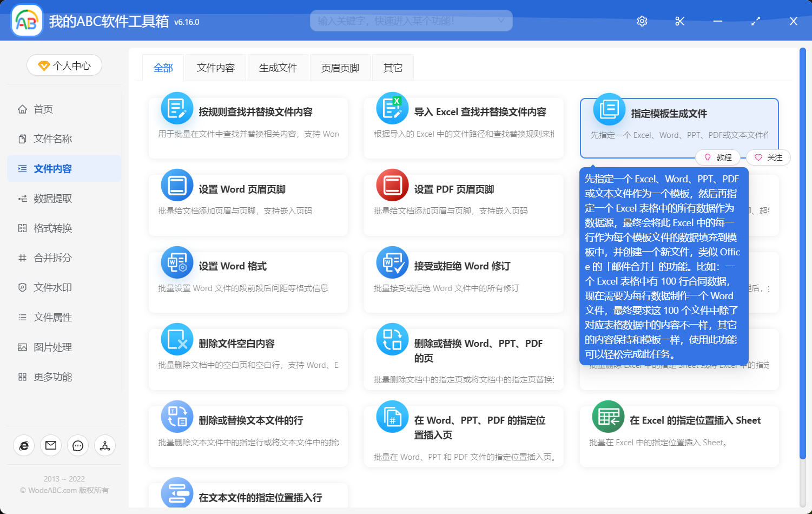Click the 教程 button on 指定模板生成文件
Image resolution: width=812 pixels, height=514 pixels.
[718, 157]
